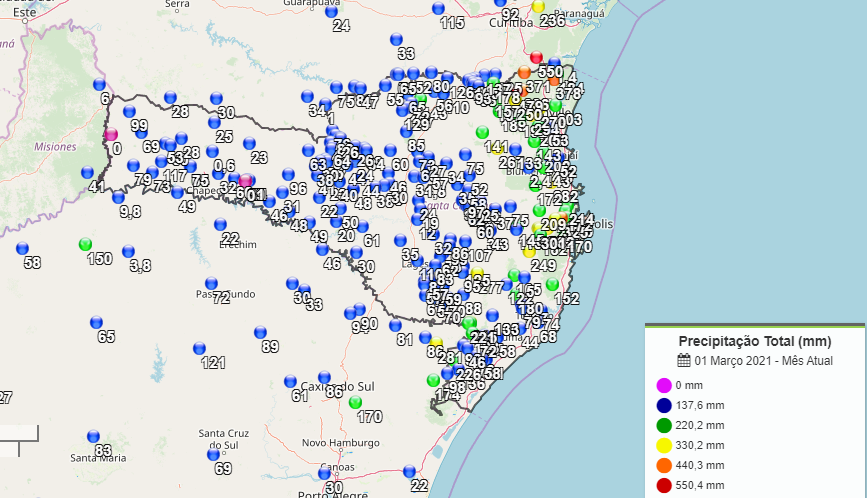The width and height of the screenshot is (867, 498).
Task: Open the green station marker labeled 170
Action: tap(355, 402)
